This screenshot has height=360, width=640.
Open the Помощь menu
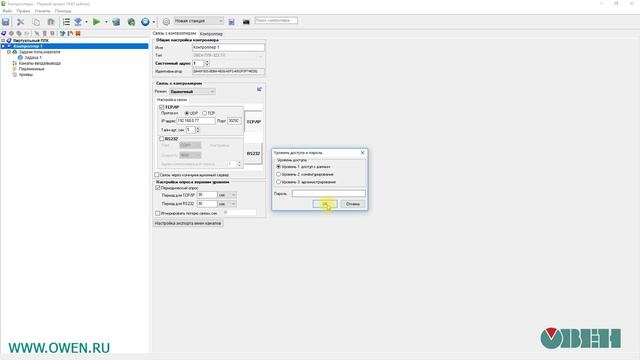(63, 11)
